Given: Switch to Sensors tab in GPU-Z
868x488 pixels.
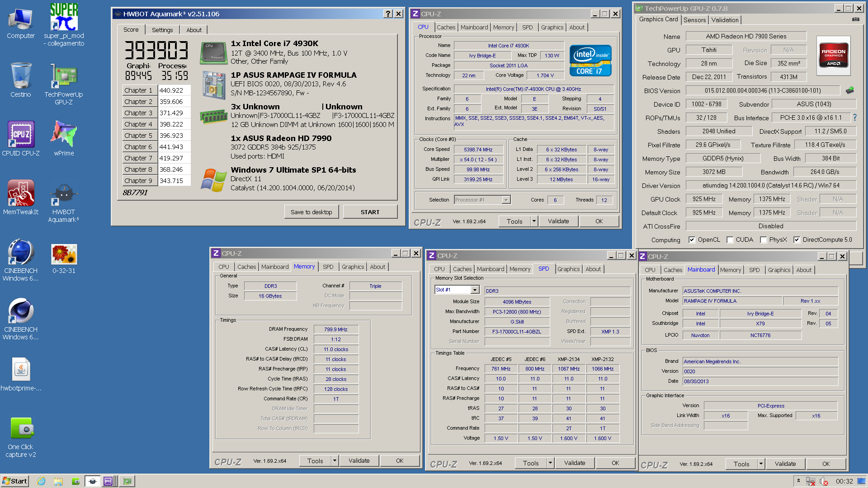Looking at the screenshot, I should coord(694,20).
